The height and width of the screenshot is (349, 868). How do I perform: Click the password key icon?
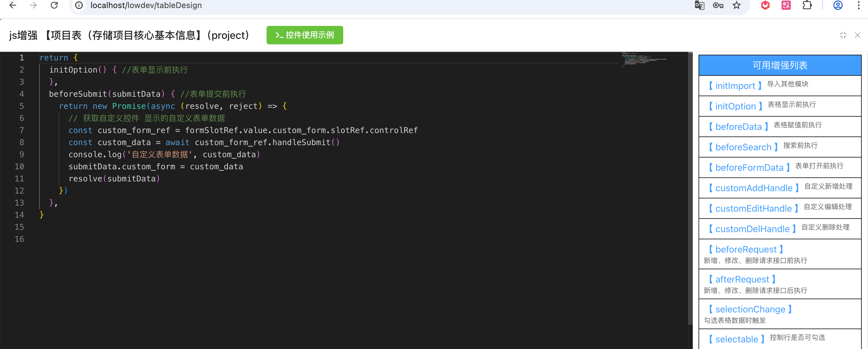[x=718, y=5]
